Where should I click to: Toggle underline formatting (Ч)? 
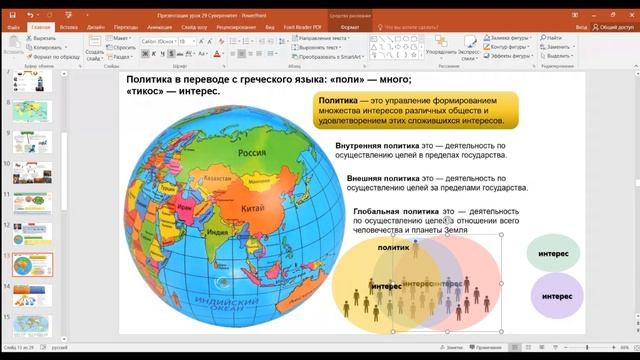(162, 54)
